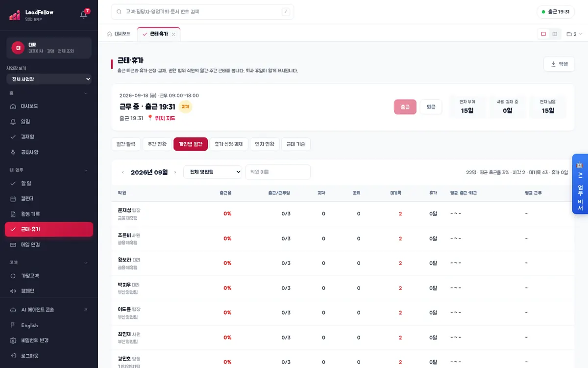Go to the previous month arrow
The width and height of the screenshot is (588, 368).
pyautogui.click(x=123, y=172)
